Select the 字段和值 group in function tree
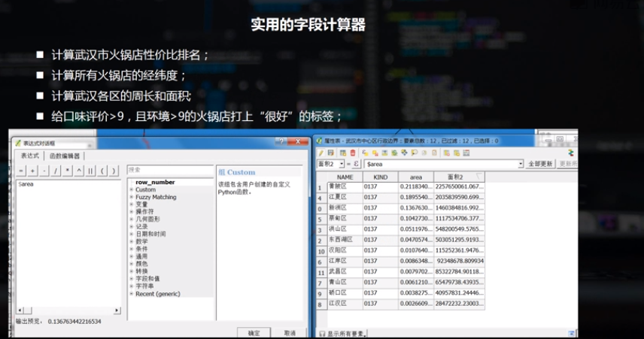The width and height of the screenshot is (644, 339). (147, 279)
